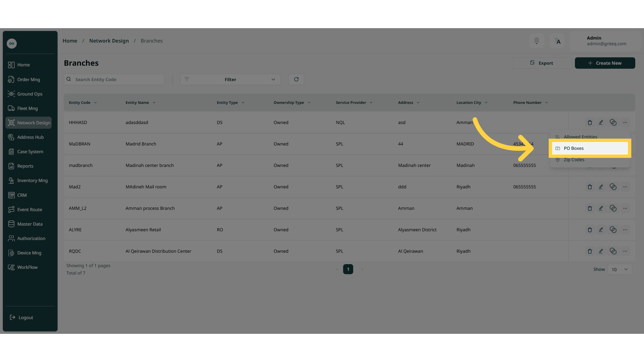644x362 pixels.
Task: Go to Network Design breadcrumb
Action: [109, 41]
